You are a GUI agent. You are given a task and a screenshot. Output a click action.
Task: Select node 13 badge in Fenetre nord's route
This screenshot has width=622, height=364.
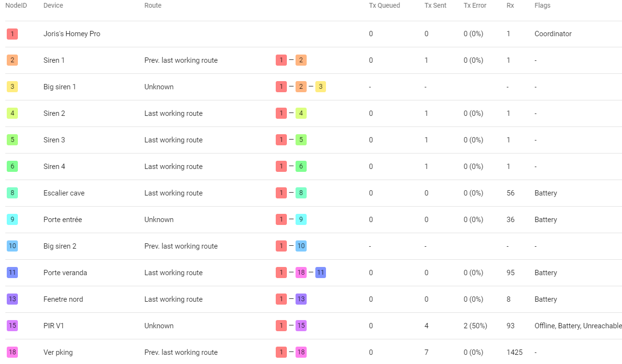pos(301,299)
